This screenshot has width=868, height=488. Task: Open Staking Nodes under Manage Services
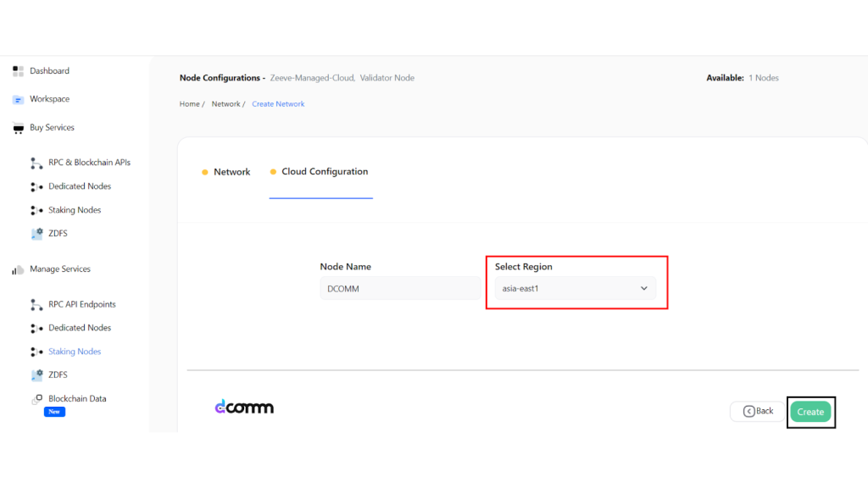pyautogui.click(x=75, y=352)
